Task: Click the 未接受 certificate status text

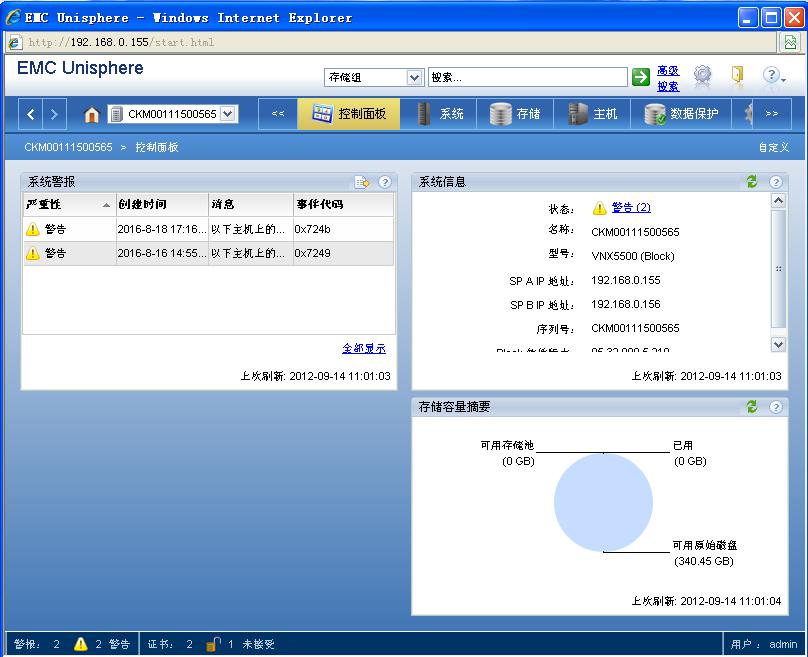Action: pyautogui.click(x=258, y=644)
